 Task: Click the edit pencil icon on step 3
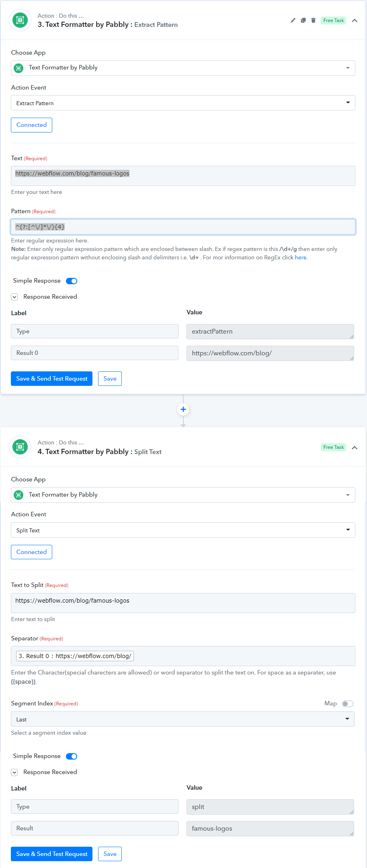click(x=293, y=20)
